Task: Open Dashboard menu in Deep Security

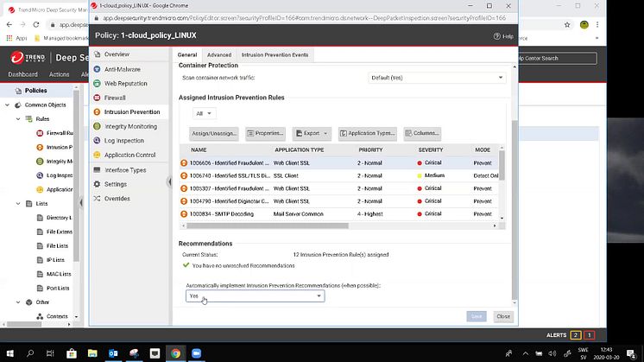Action: pyautogui.click(x=23, y=74)
